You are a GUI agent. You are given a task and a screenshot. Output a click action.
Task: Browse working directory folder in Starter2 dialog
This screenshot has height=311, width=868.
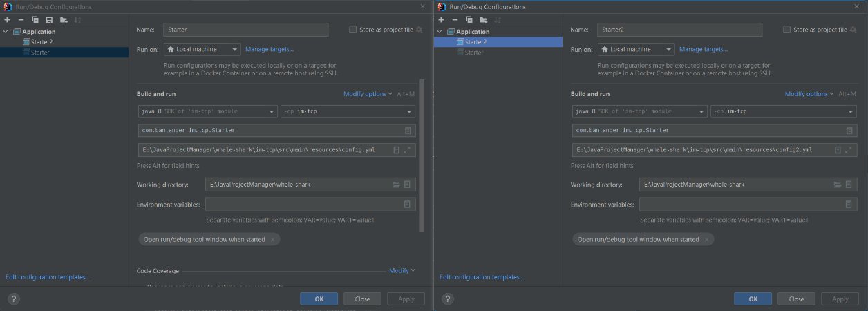point(837,185)
